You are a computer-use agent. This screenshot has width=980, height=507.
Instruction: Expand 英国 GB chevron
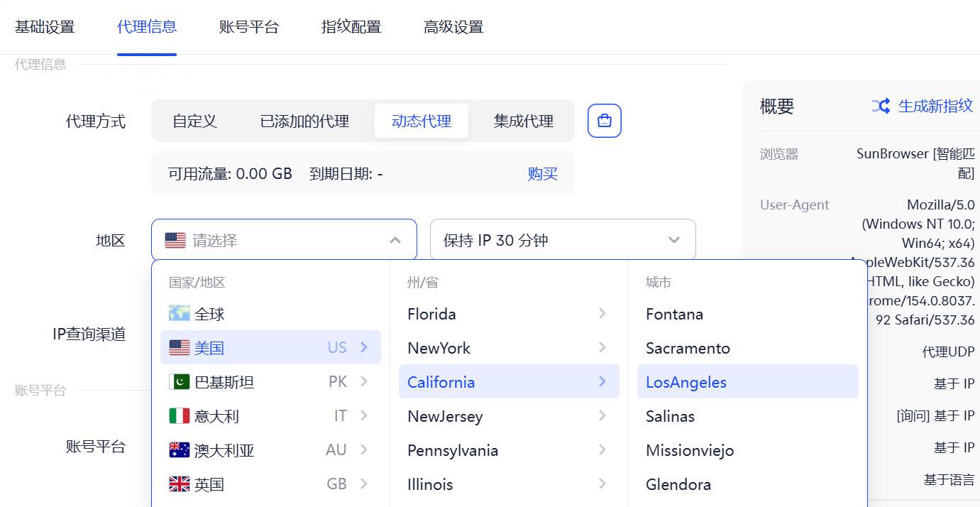(x=364, y=484)
